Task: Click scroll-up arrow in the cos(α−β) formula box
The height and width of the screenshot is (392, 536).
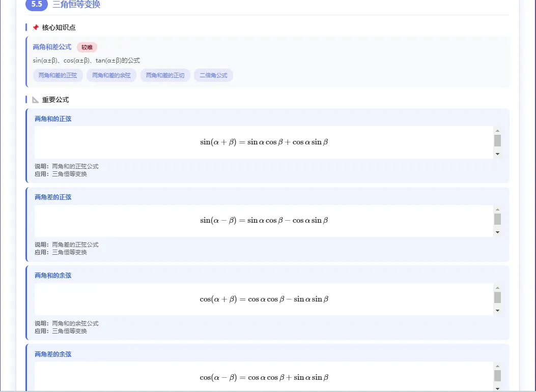Action: (x=497, y=366)
